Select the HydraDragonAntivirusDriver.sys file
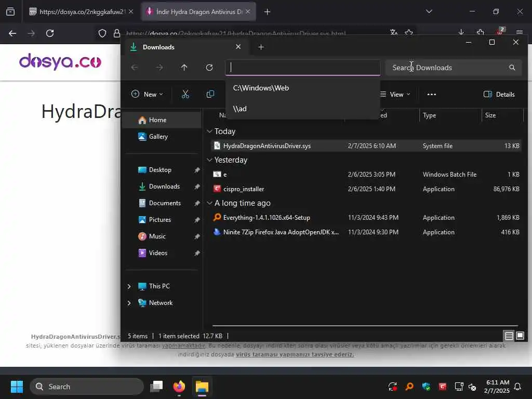The image size is (532, 399). [366, 146]
